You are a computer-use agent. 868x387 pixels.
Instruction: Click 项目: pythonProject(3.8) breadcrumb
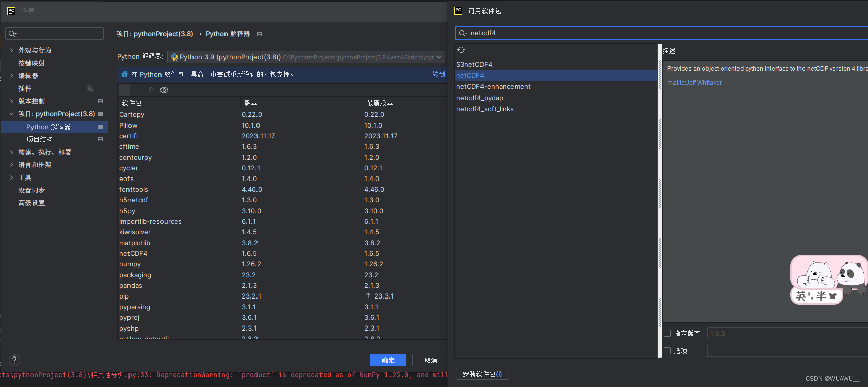[x=155, y=34]
